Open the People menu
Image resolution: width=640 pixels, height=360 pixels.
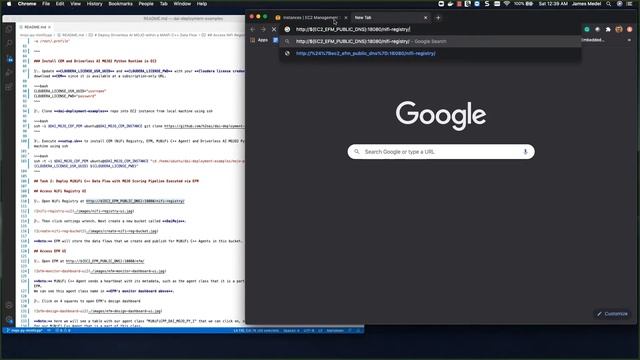tap(146, 4)
